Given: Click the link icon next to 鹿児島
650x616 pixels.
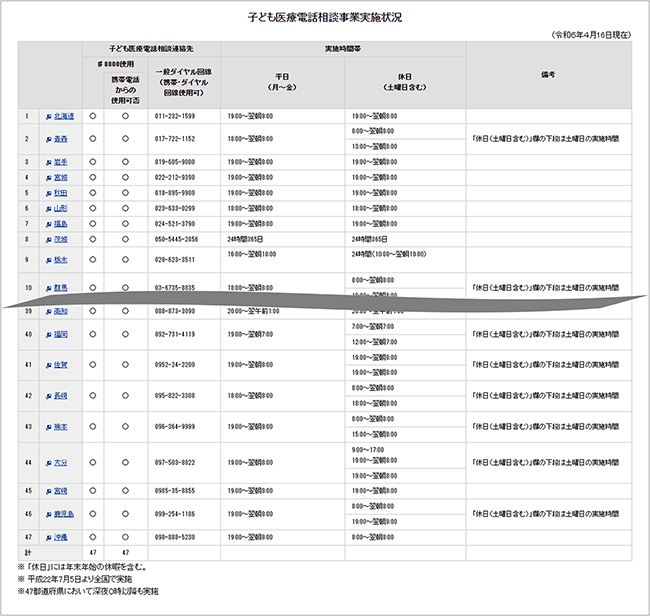Looking at the screenshot, I should tap(48, 513).
